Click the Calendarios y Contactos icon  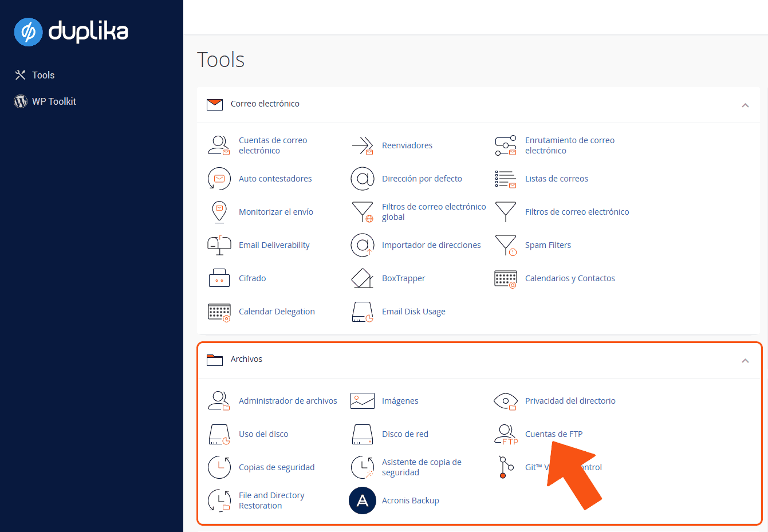tap(505, 278)
